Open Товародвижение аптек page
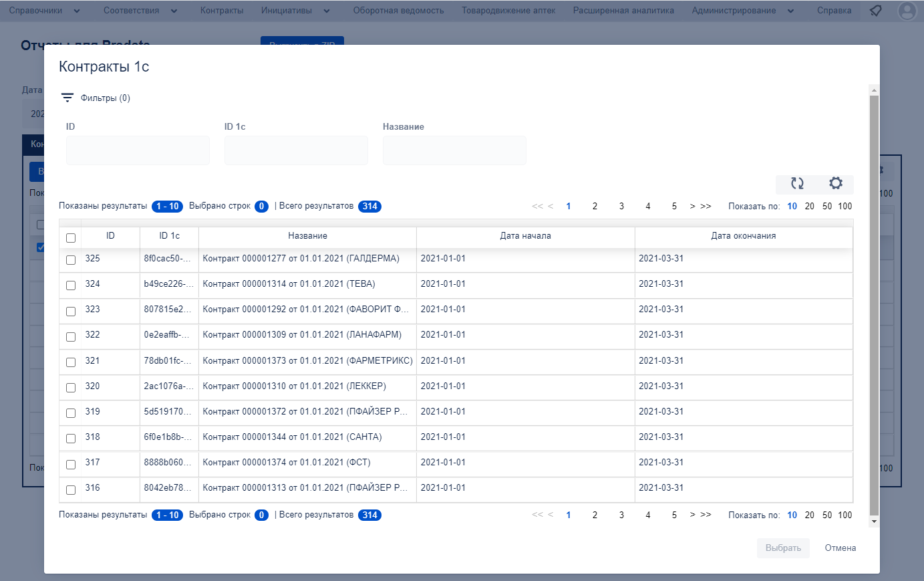 [508, 11]
